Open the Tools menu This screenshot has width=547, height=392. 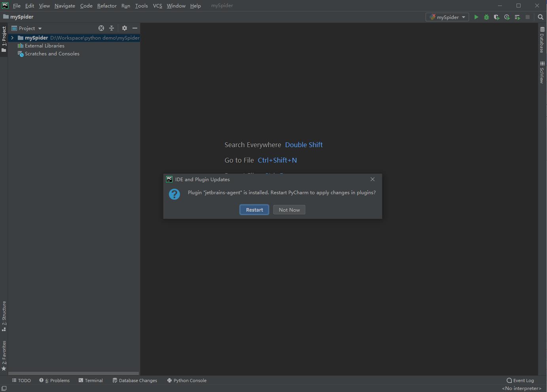141,6
